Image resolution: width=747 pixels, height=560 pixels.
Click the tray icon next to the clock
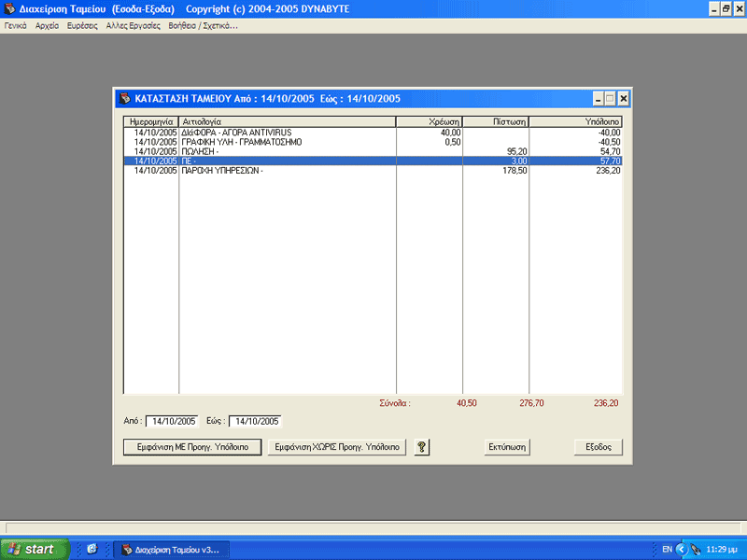click(696, 550)
